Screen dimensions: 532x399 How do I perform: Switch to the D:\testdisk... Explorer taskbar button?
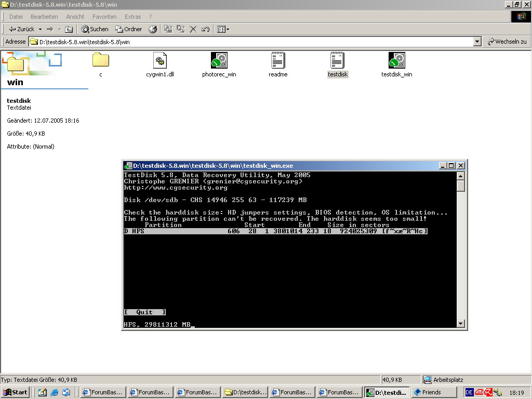(x=246, y=393)
